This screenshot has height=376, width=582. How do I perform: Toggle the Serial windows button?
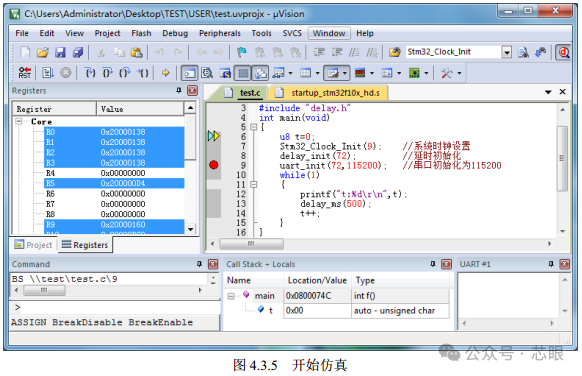point(333,73)
